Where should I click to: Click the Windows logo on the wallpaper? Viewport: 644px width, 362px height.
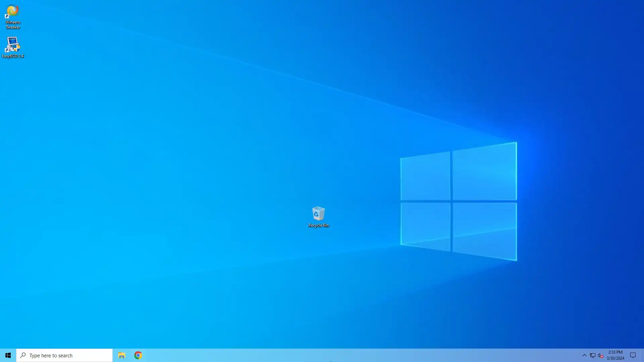coord(459,201)
